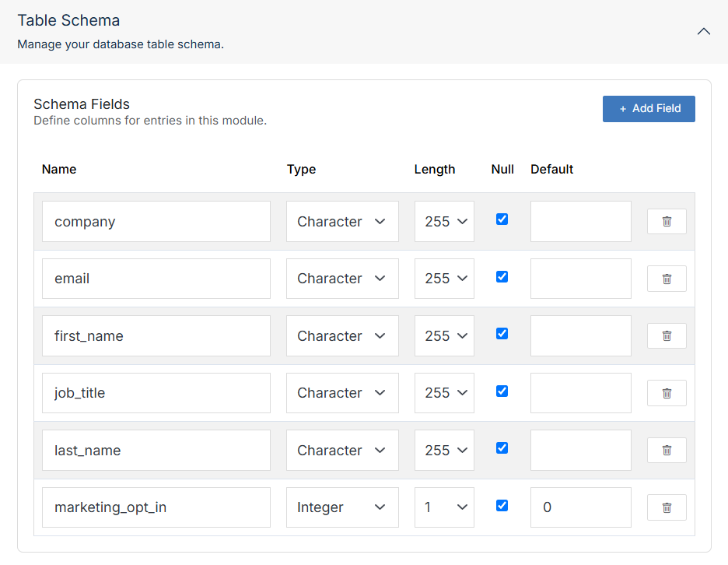Change the first_name field type dropdown
This screenshot has width=728, height=565.
tap(342, 336)
